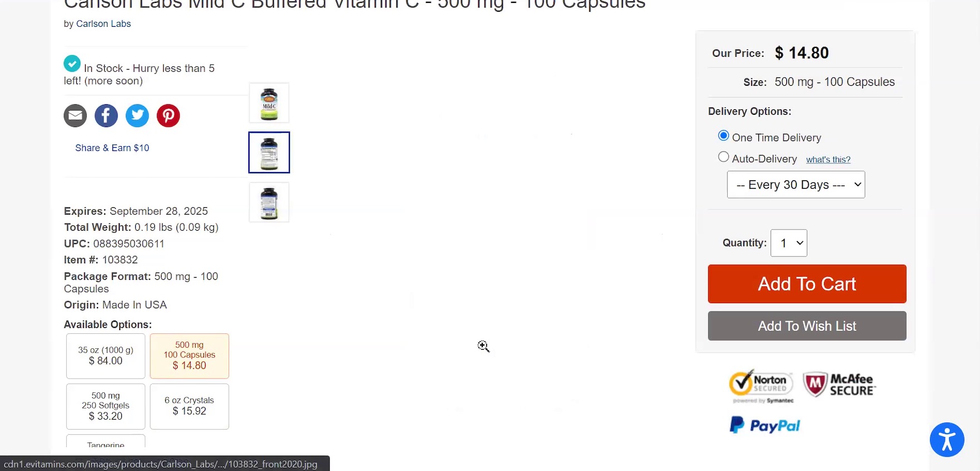The image size is (980, 471).
Task: Select Auto-Delivery radio button
Action: pos(723,157)
